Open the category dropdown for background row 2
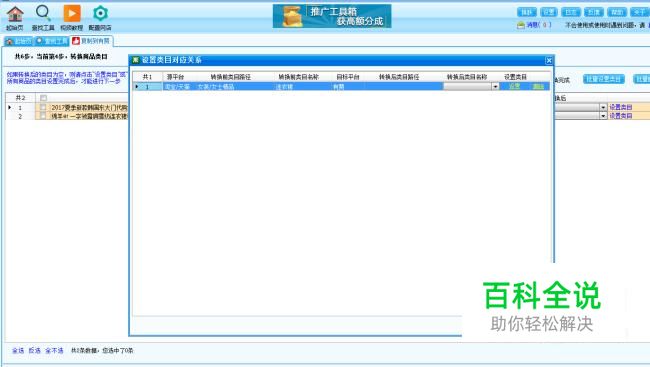The image size is (650, 367). [603, 116]
